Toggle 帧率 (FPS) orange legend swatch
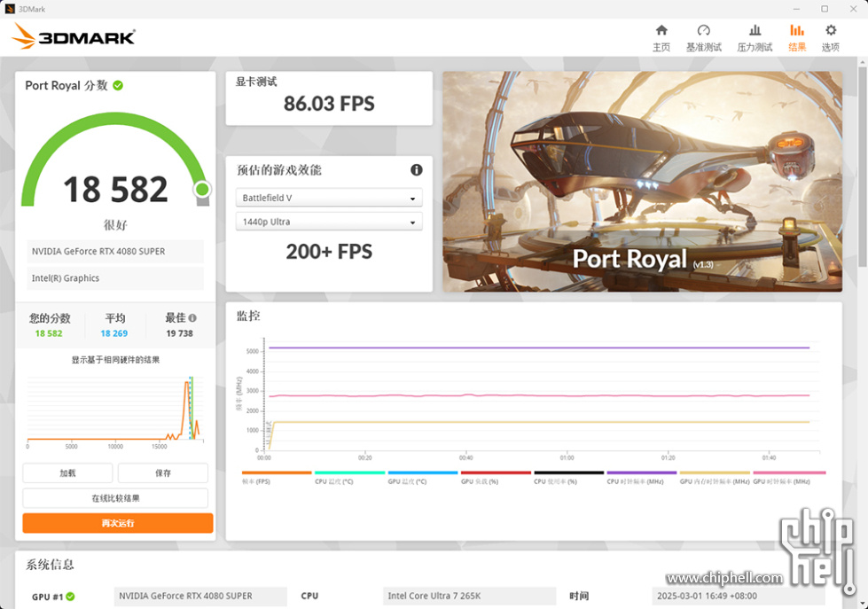Screen dimensions: 868x609 pos(277,472)
